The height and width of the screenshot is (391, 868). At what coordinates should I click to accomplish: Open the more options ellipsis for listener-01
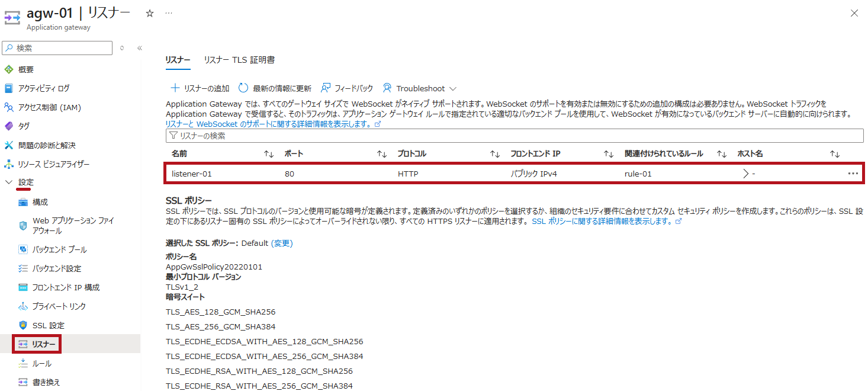(x=853, y=174)
